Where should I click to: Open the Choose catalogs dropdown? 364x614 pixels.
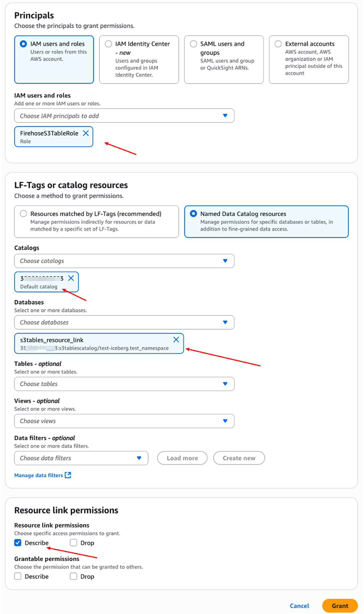124,261
